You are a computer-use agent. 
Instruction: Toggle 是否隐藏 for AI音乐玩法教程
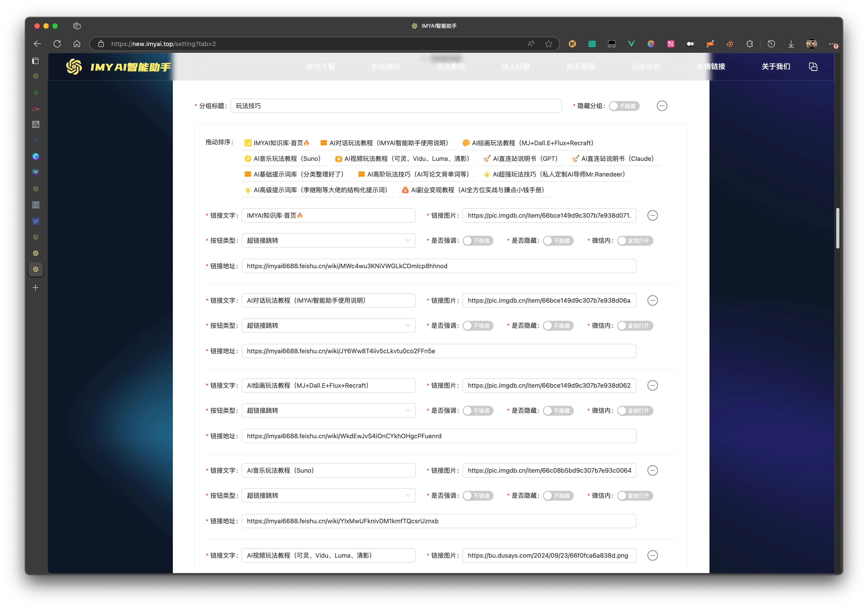(558, 496)
